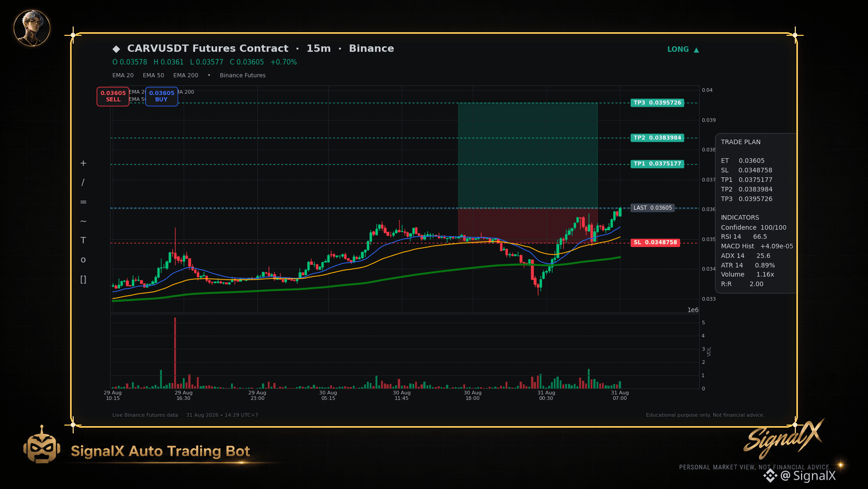Click the TP2 0.0383984 chart price tag
Viewport: 868px width, 489px height.
coord(657,138)
